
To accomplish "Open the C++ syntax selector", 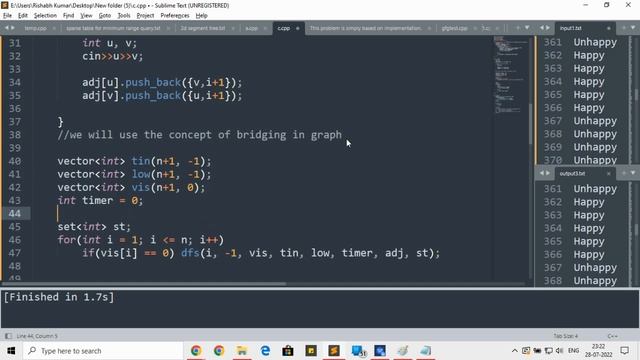I will tap(612, 336).
